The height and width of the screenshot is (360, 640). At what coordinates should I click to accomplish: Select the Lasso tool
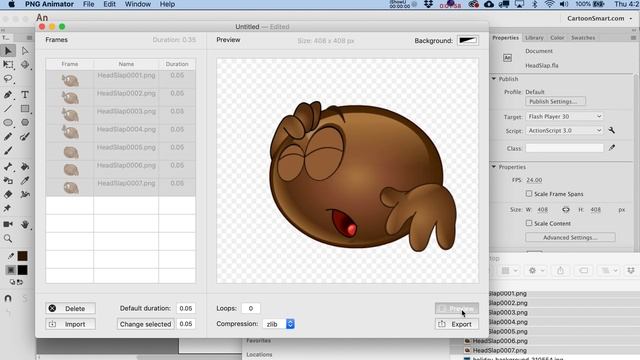tap(8, 78)
